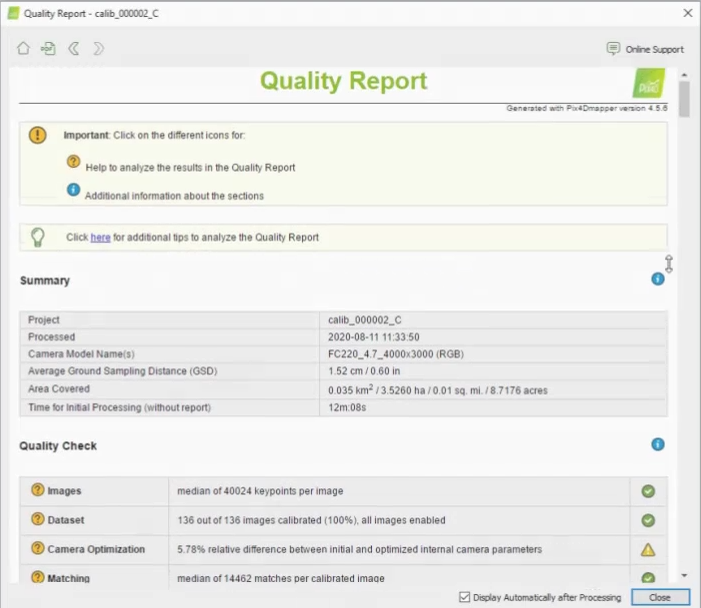Click the scrollbar down arrow
This screenshot has height=608, width=701.
click(684, 575)
